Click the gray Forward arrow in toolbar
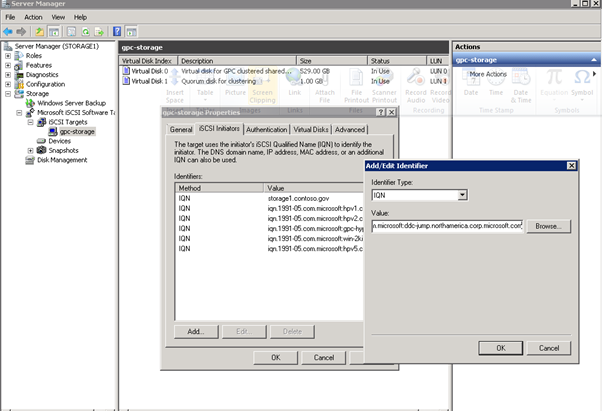The width and height of the screenshot is (602, 411). click(x=21, y=31)
